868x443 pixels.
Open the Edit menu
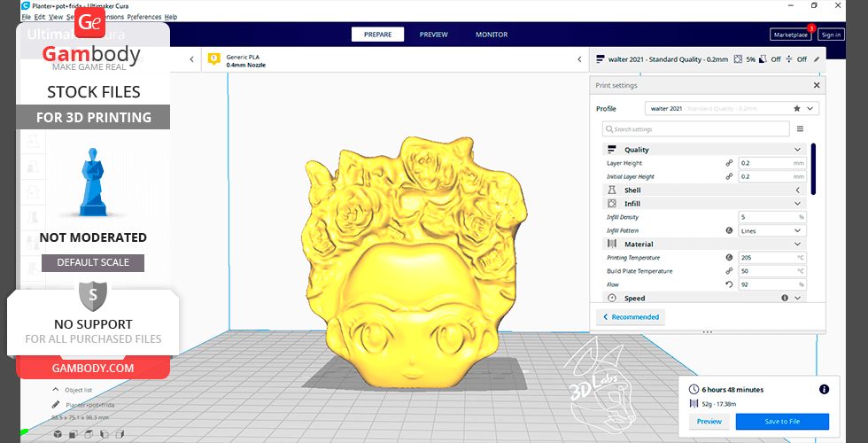point(40,17)
